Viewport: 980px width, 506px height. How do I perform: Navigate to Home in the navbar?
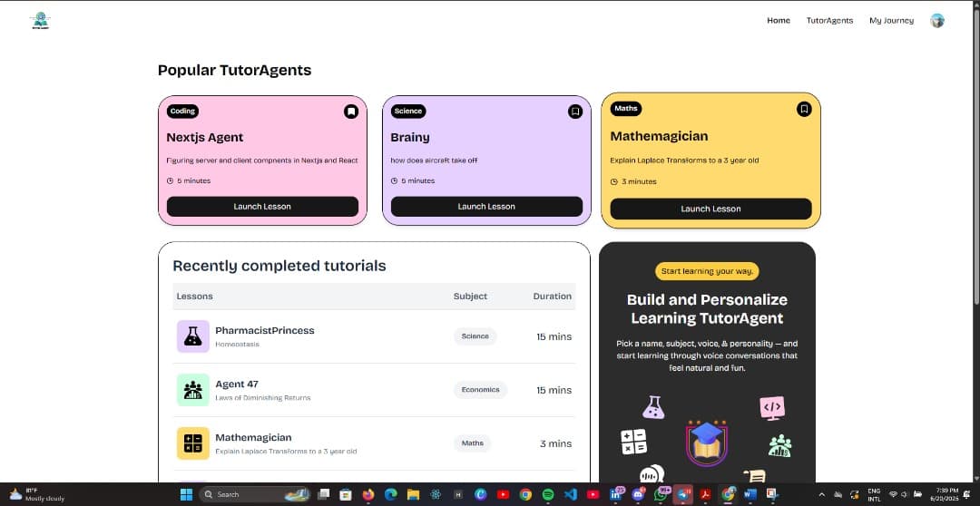click(779, 20)
